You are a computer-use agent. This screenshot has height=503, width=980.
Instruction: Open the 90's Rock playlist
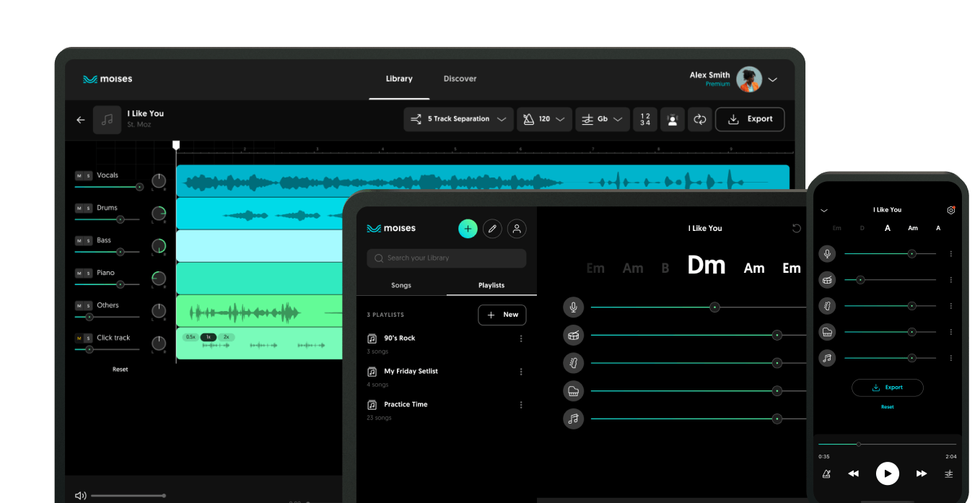[x=400, y=338]
